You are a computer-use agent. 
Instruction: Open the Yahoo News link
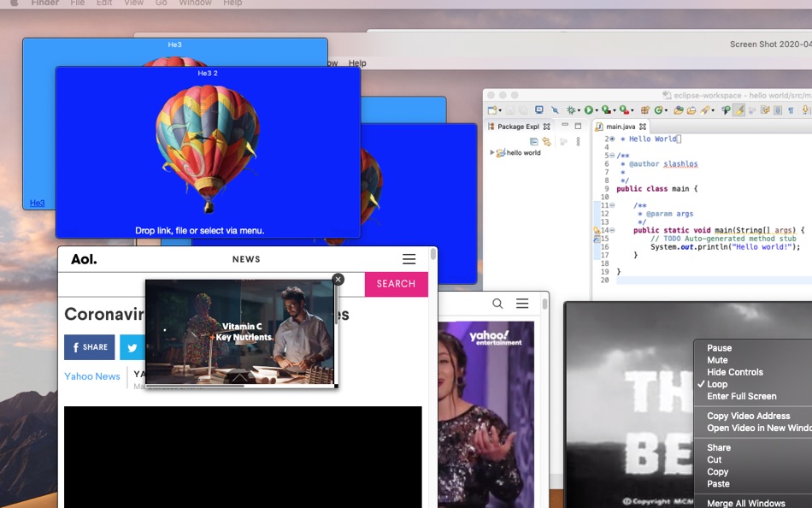tap(92, 376)
